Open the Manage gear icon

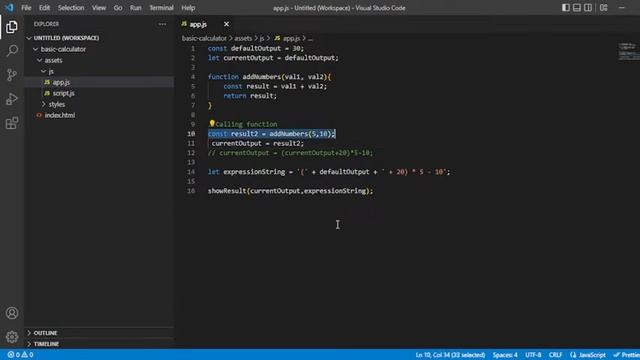(12, 337)
